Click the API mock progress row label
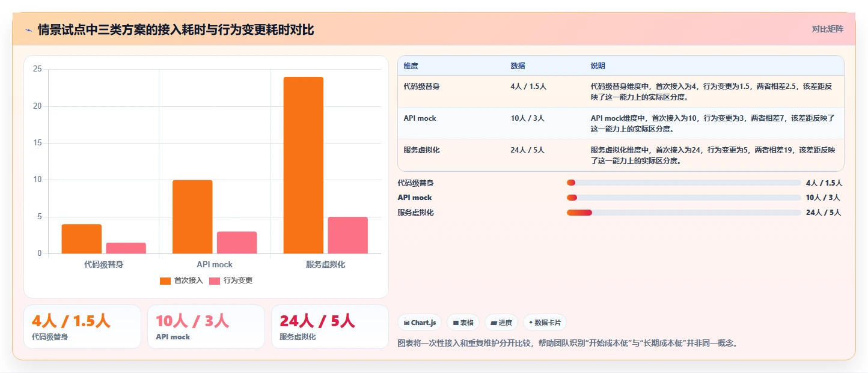Image resolution: width=868 pixels, height=373 pixels. point(415,198)
